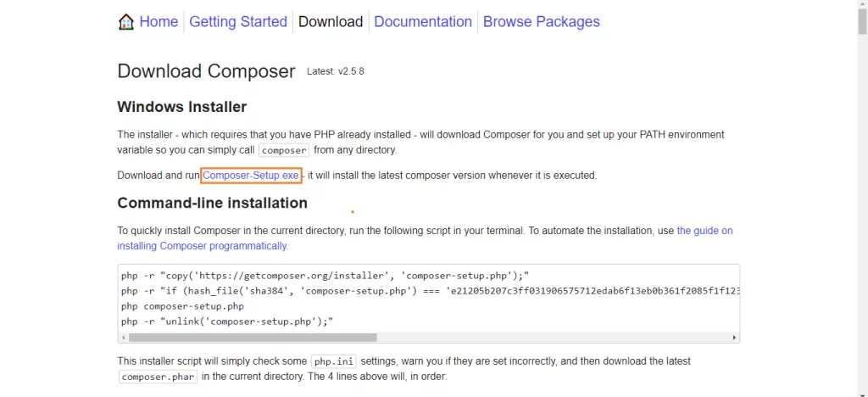Click the code block's left scroll arrow
The height and width of the screenshot is (397, 868).
(x=124, y=338)
